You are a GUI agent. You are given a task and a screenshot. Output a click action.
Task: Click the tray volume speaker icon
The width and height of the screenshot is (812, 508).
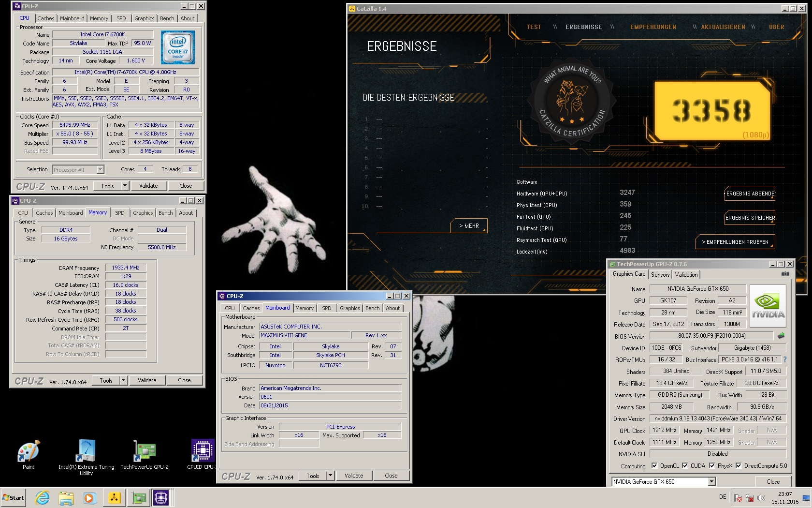[761, 497]
